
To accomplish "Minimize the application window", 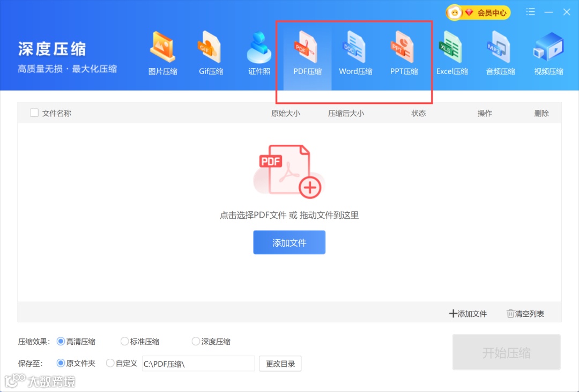I will [549, 12].
